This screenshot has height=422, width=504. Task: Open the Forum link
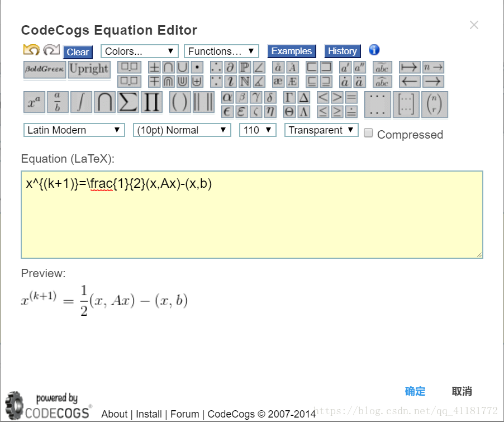pos(185,414)
